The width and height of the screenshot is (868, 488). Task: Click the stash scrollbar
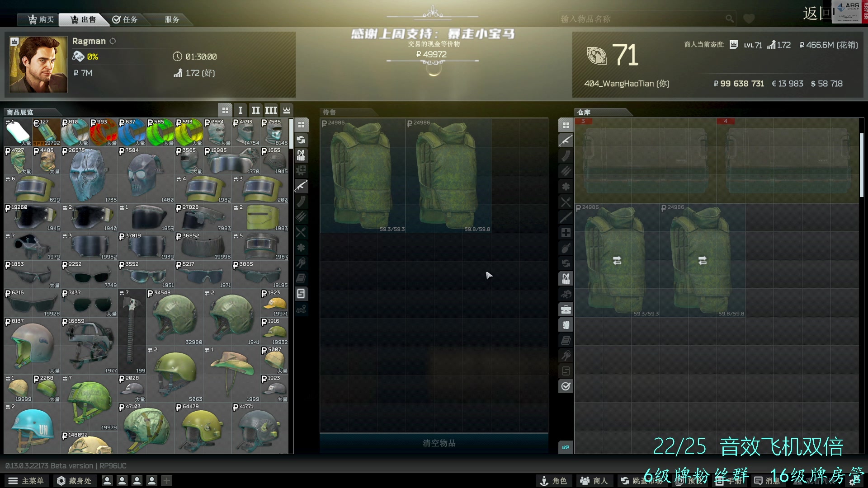click(862, 165)
